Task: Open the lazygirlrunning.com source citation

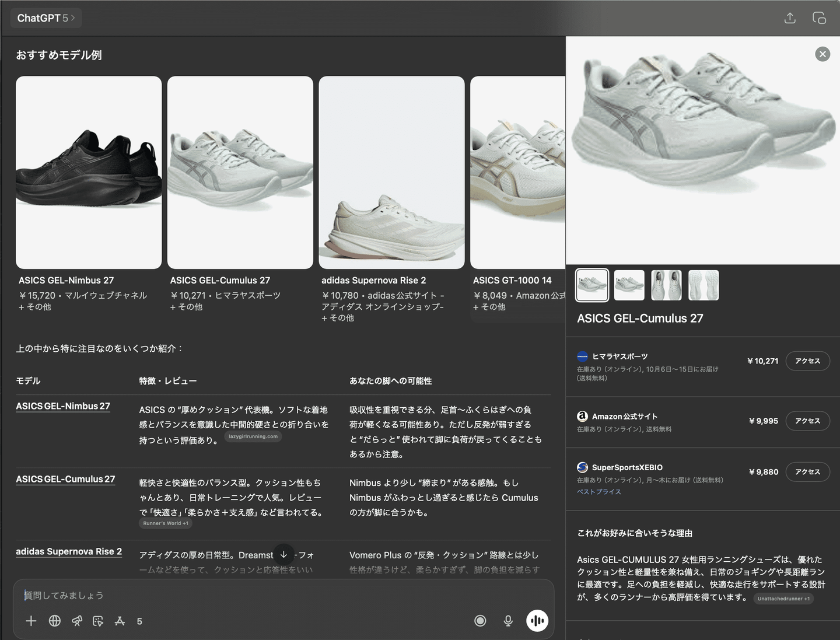Action: coord(253,436)
